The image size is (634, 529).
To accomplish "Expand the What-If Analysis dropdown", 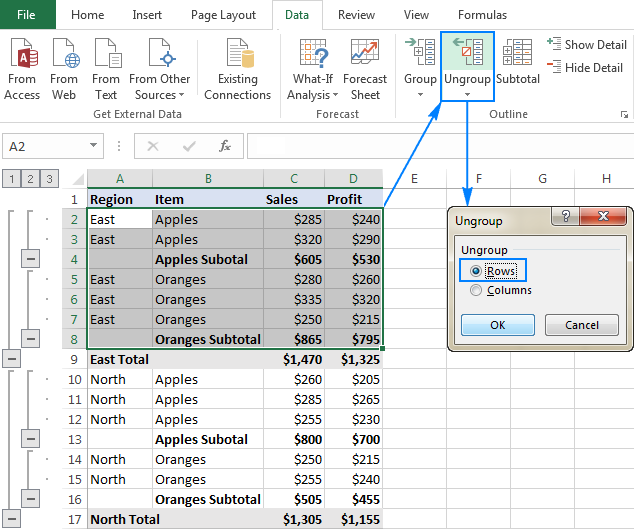I will click(x=314, y=95).
